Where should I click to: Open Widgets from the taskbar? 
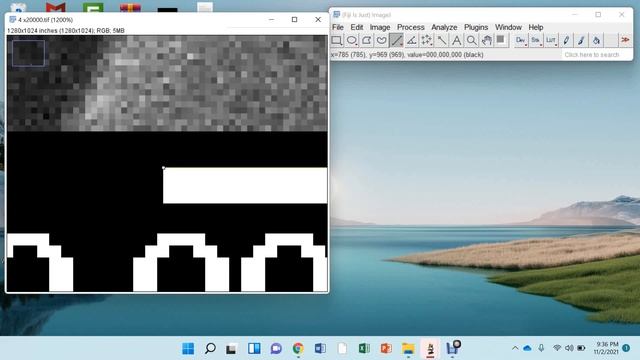point(254,349)
